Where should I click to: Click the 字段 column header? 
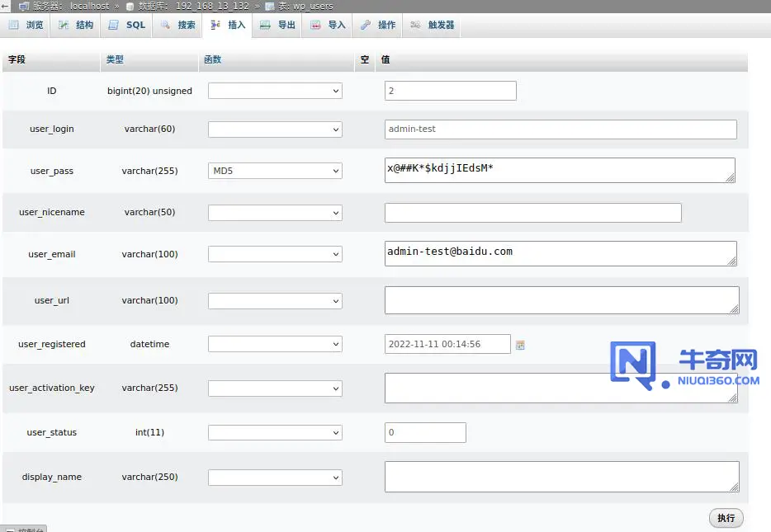(17, 59)
